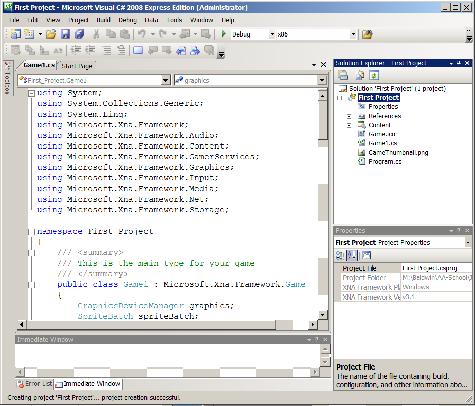This screenshot has width=475, height=406.
Task: Open the x86 platform dropdown
Action: point(353,34)
